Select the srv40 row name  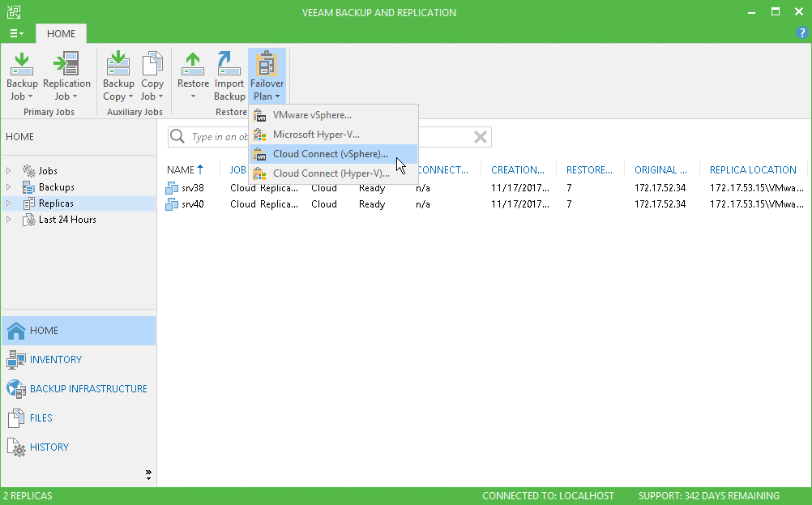(193, 204)
